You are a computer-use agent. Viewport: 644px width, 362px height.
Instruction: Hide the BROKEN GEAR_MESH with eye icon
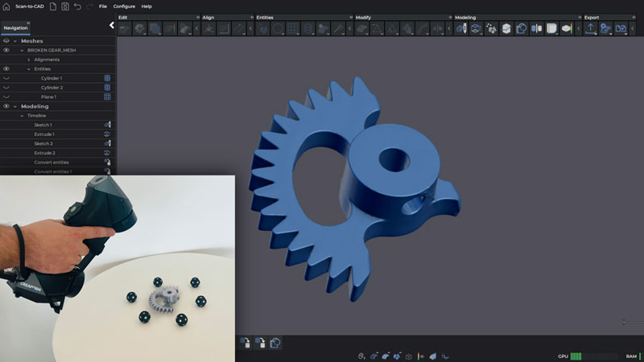coord(6,50)
